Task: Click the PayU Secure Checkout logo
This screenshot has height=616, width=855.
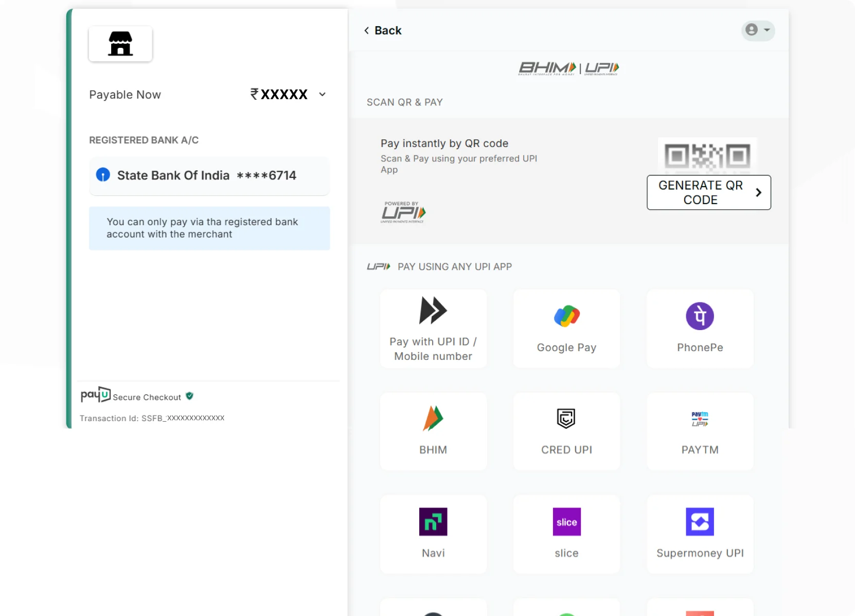Action: coord(96,395)
